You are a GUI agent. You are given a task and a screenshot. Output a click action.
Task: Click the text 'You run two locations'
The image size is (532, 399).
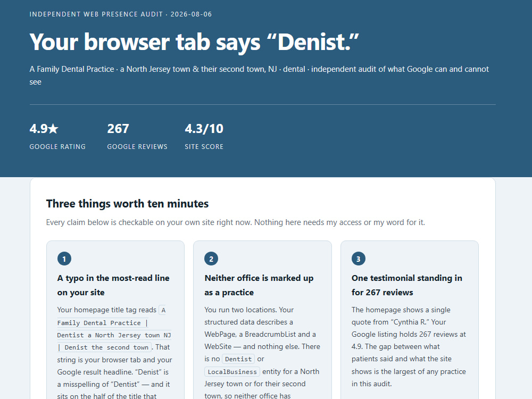point(240,310)
